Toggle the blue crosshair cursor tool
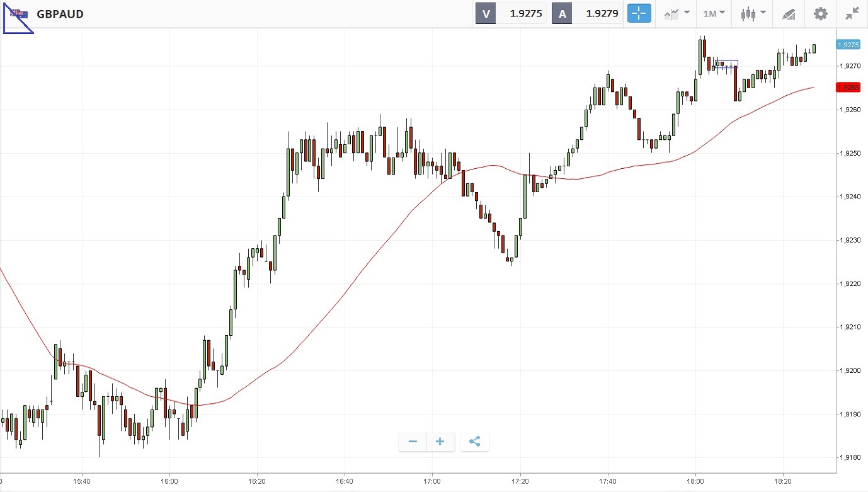Viewport: 868px width, 492px height. pos(639,13)
